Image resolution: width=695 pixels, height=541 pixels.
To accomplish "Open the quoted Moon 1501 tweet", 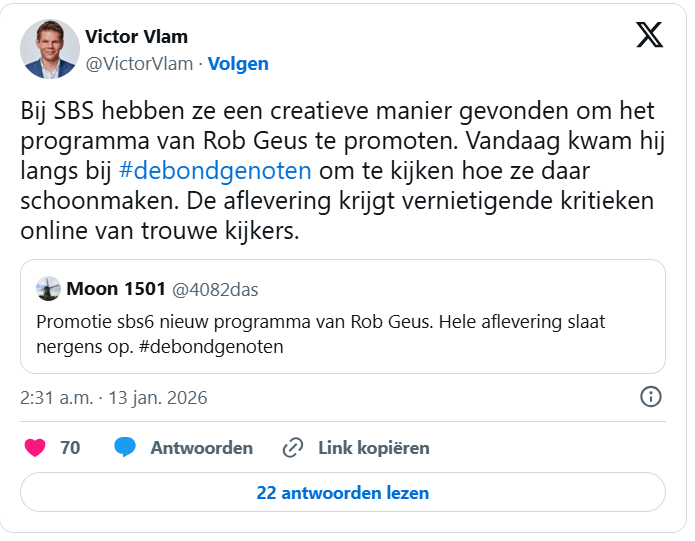I will pyautogui.click(x=343, y=335).
